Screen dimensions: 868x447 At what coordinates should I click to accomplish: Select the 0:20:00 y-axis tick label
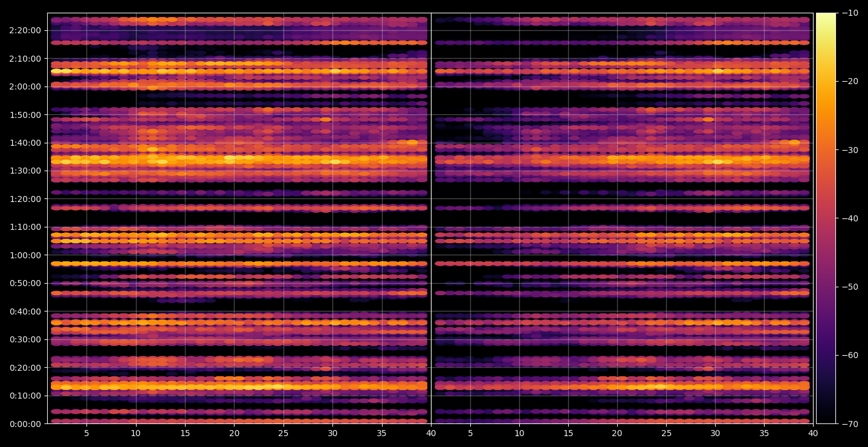25,368
